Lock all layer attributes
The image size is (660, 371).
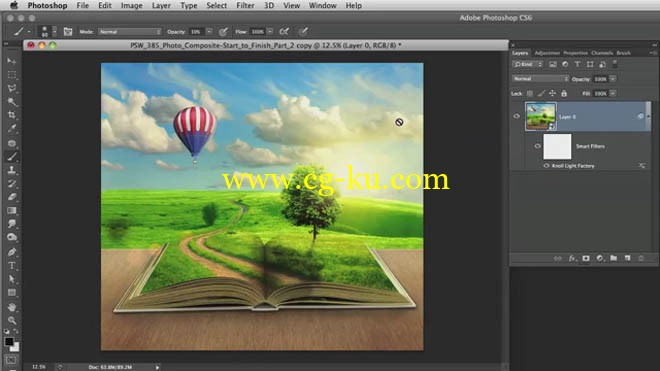(x=564, y=93)
